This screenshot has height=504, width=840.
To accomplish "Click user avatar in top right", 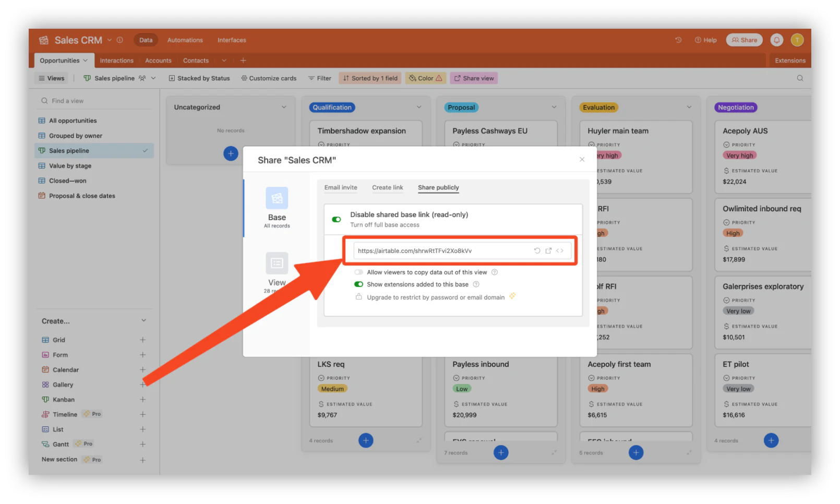I will pos(797,40).
